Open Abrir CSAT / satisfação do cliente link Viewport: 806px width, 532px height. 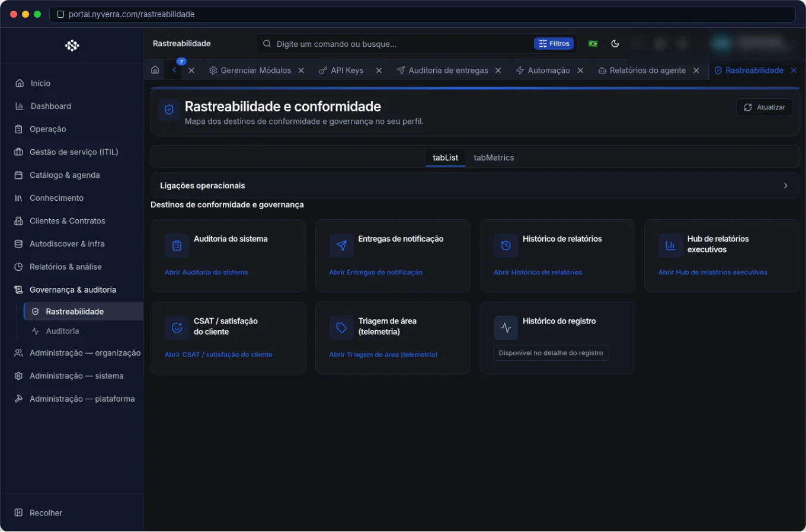(218, 355)
